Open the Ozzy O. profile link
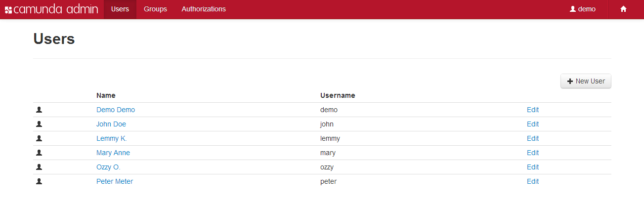 pyautogui.click(x=108, y=167)
